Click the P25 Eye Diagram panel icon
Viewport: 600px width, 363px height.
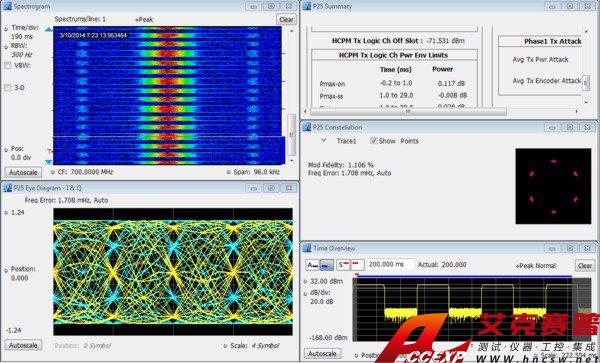coord(7,188)
